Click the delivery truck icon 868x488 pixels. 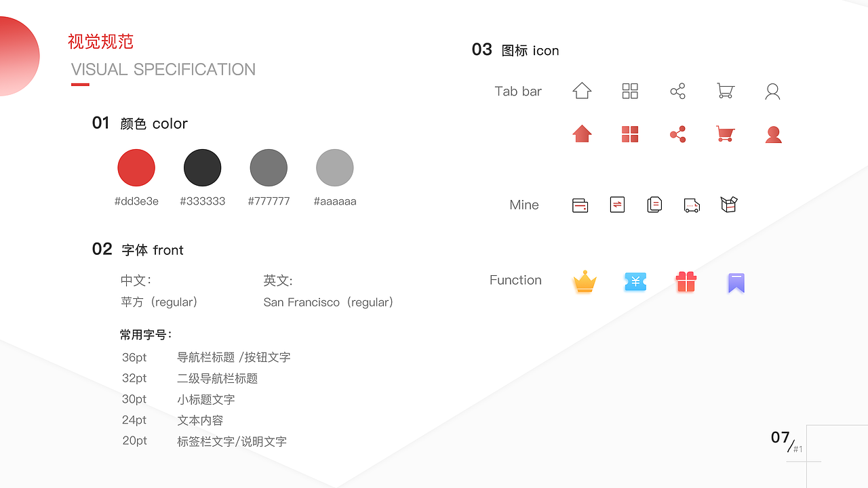click(692, 205)
